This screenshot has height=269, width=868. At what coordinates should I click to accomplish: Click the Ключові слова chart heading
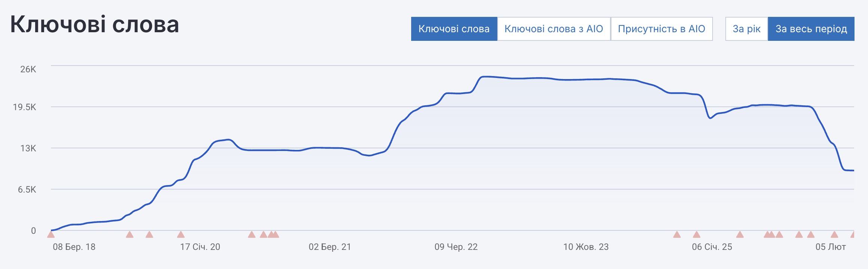point(94,25)
